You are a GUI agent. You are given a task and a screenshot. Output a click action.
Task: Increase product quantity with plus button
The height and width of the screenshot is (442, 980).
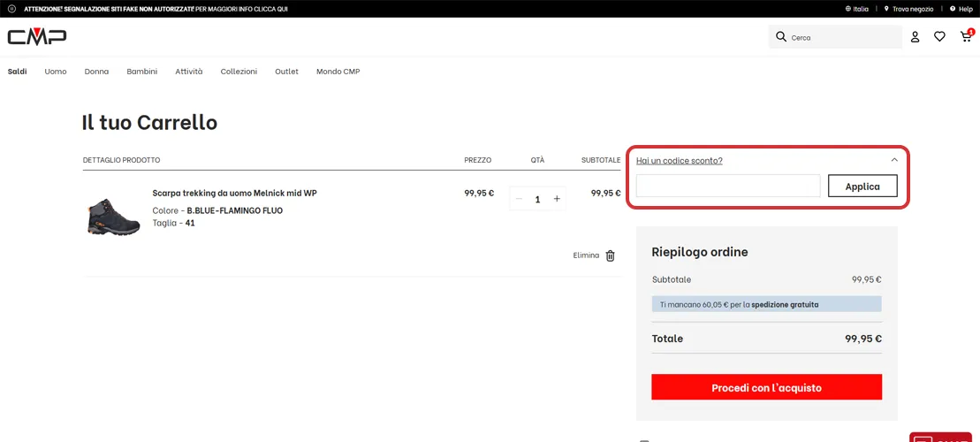tap(557, 199)
